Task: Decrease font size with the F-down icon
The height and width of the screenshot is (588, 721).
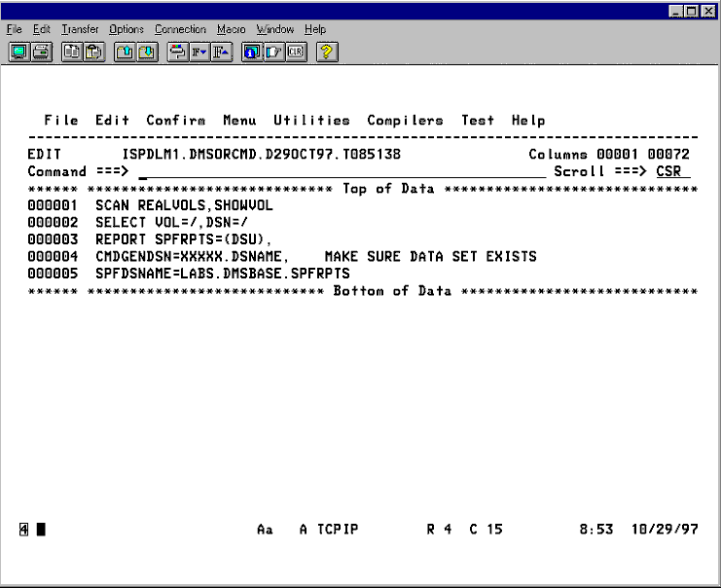Action: (x=198, y=52)
